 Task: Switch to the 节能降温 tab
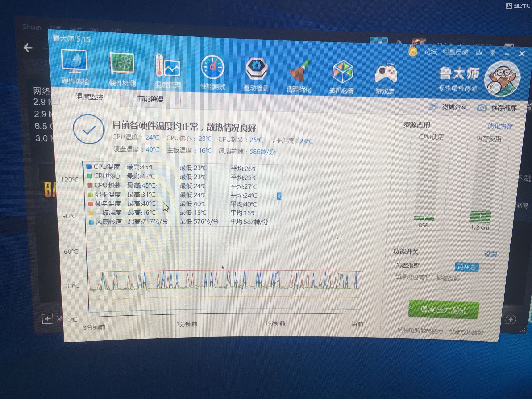click(150, 99)
